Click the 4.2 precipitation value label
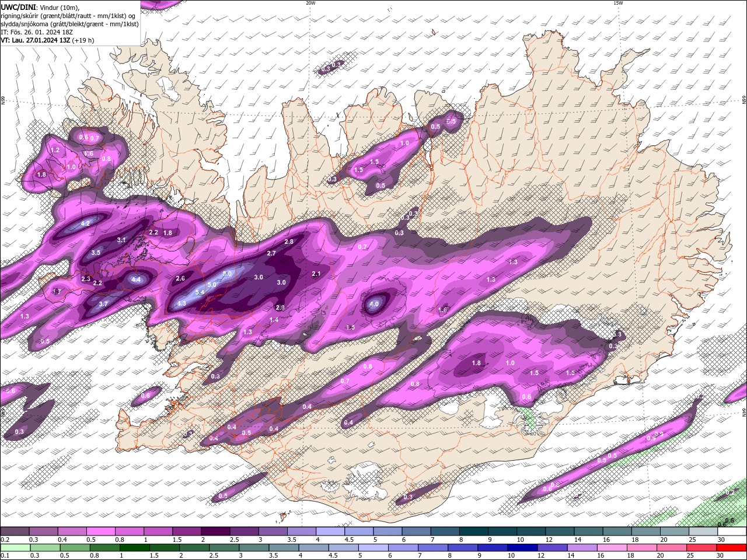 [x=85, y=223]
